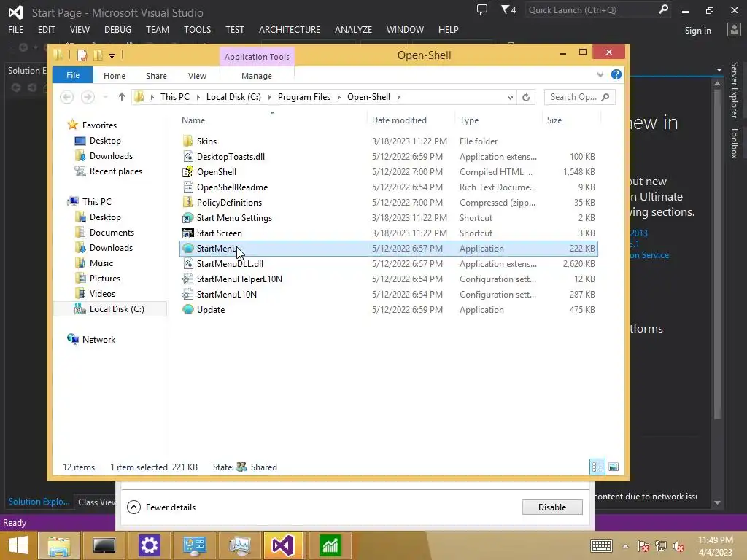Click the Start Menu Settings shortcut icon
The height and width of the screenshot is (560, 747).
pos(188,217)
